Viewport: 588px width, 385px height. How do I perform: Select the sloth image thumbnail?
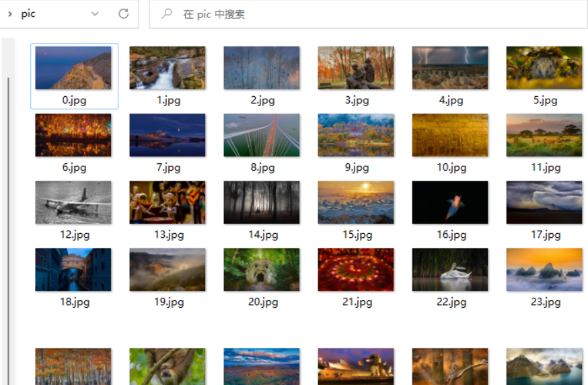pos(168,367)
